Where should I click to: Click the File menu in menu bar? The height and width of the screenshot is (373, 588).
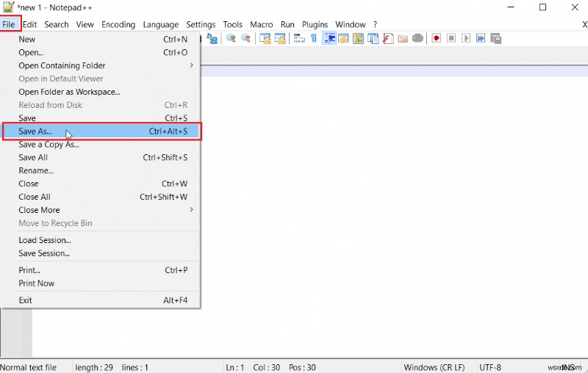coord(9,24)
